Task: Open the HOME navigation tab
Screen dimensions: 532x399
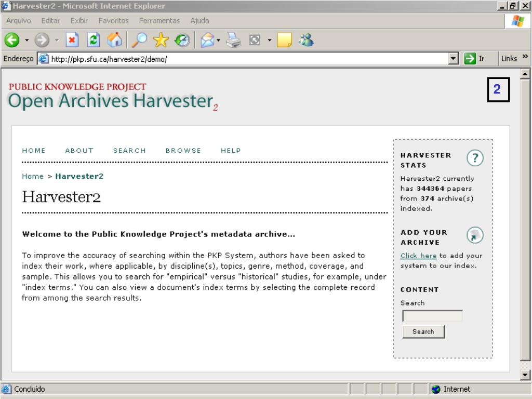Action: [34, 151]
